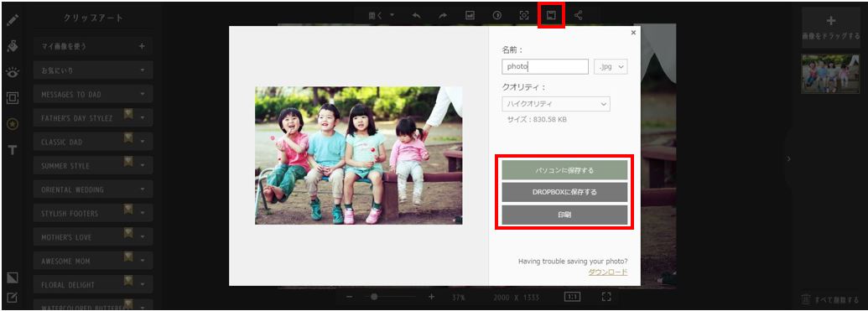Click the share icon in top toolbar
868x311 pixels.
[579, 15]
